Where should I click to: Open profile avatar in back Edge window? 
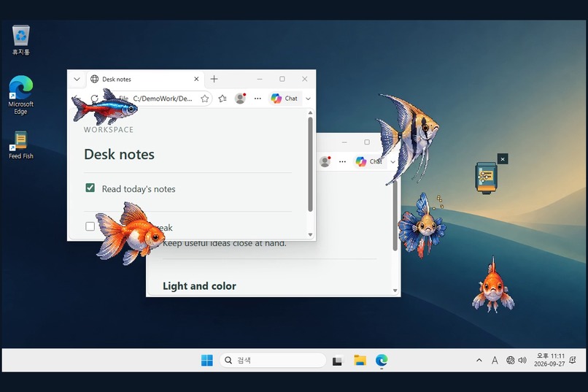[x=325, y=161]
